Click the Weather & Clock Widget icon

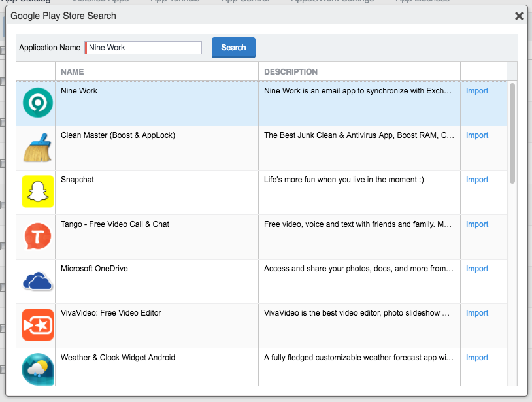click(x=36, y=368)
